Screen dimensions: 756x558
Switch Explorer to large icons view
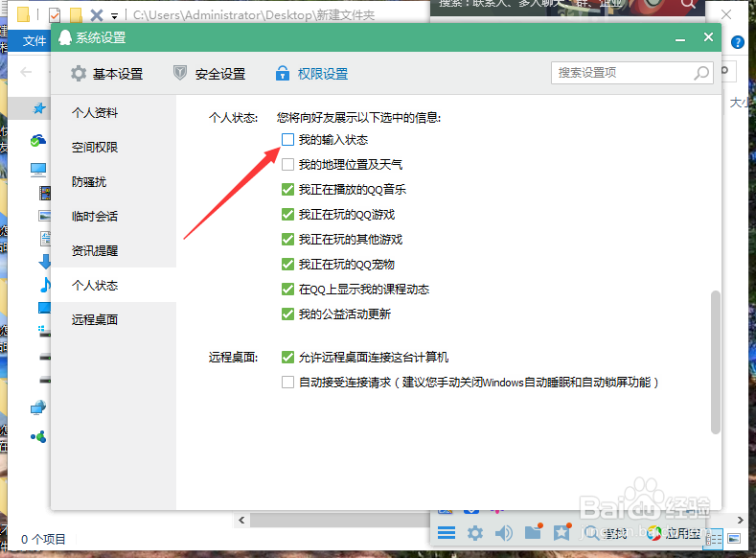click(x=734, y=538)
